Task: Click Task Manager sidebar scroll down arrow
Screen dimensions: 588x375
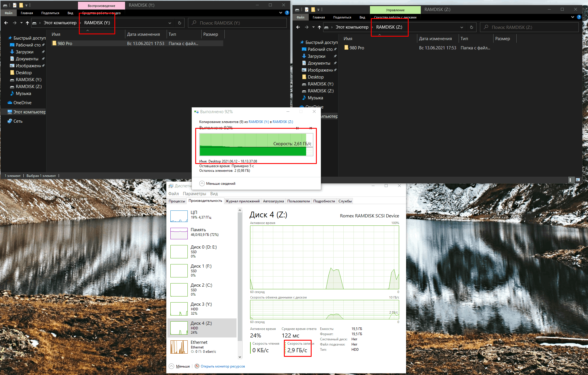Action: click(x=240, y=357)
